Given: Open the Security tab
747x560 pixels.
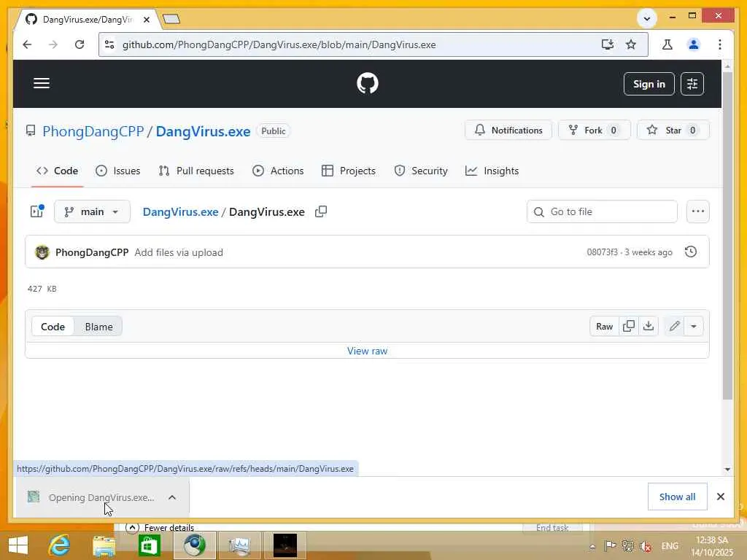Looking at the screenshot, I should (x=421, y=171).
